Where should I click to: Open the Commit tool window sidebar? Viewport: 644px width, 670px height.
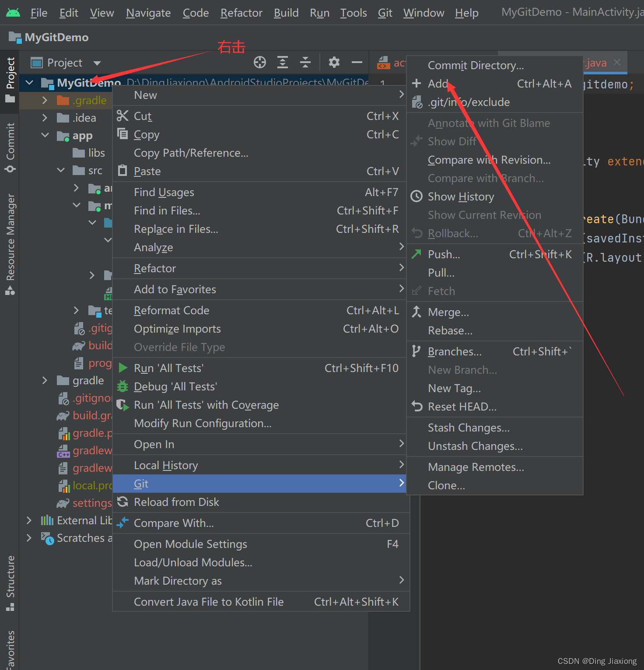pos(10,147)
